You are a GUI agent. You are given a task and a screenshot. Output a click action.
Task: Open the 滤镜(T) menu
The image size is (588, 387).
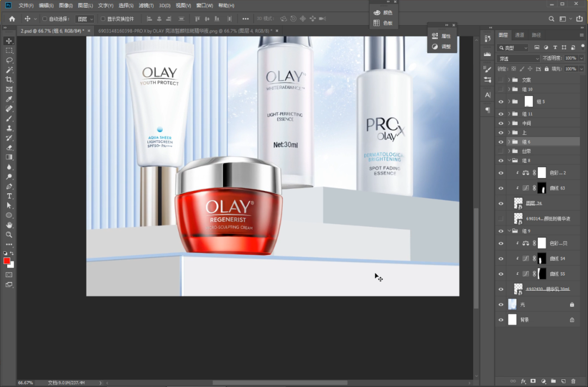[146, 5]
